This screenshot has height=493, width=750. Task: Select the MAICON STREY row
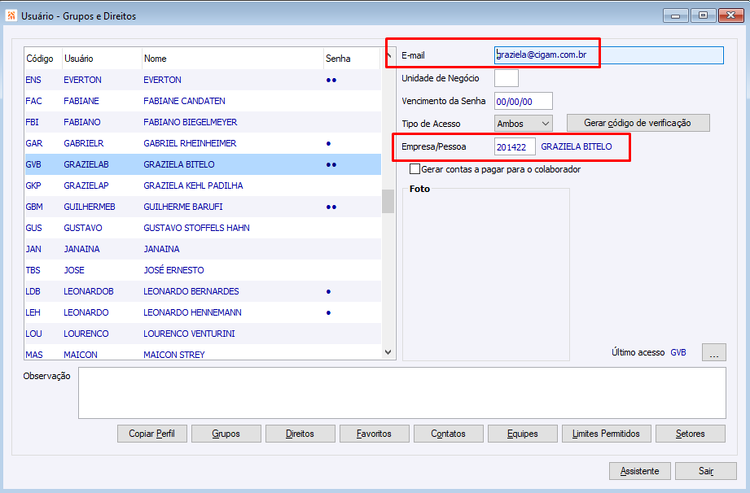203,352
